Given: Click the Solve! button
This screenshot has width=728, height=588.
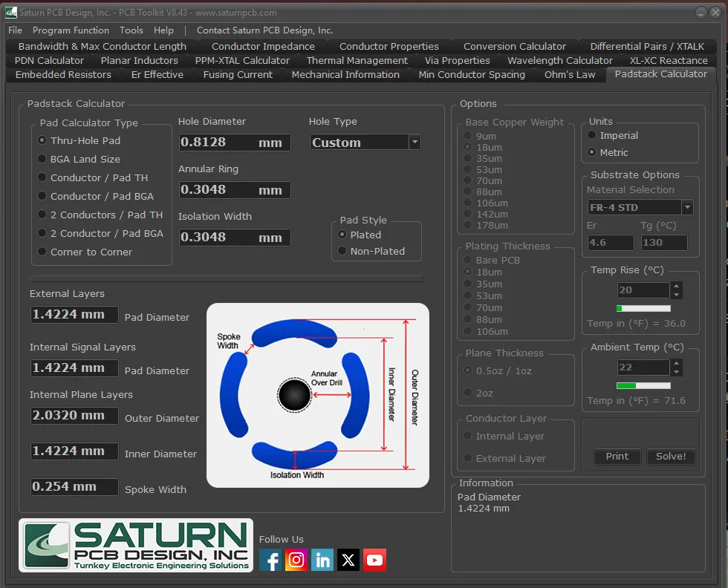Looking at the screenshot, I should (670, 456).
